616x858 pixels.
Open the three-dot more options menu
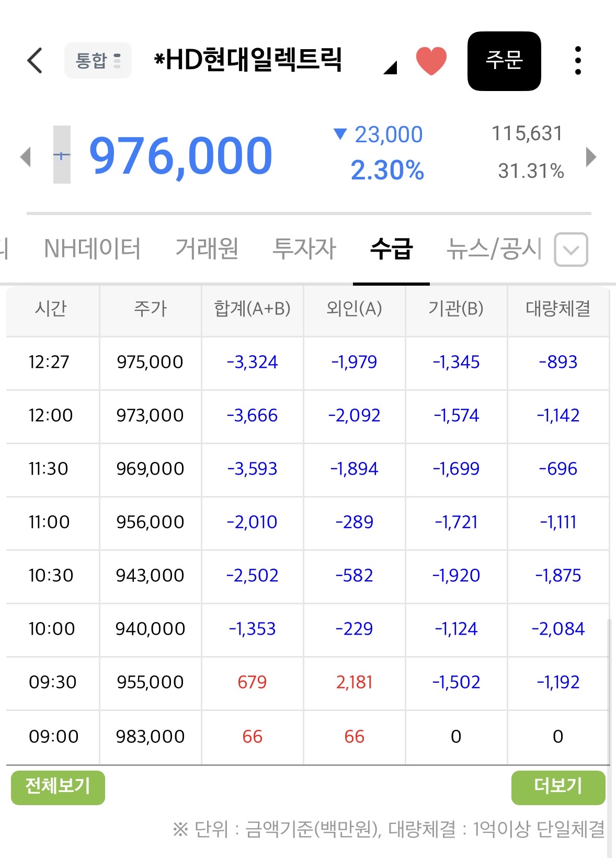[578, 61]
